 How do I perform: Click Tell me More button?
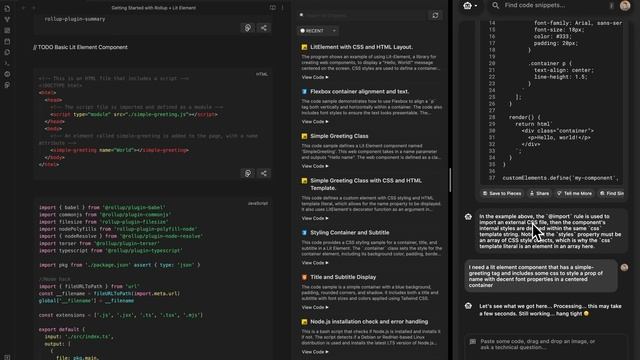point(574,193)
